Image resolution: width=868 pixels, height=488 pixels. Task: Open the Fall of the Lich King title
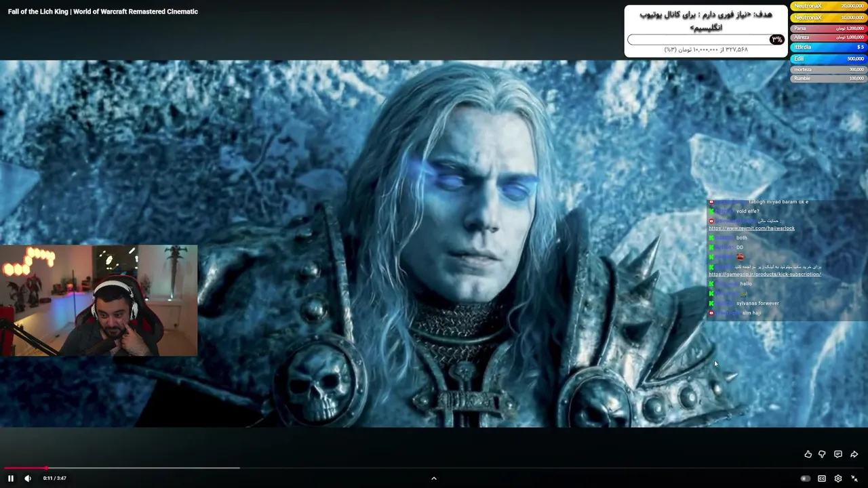click(103, 12)
